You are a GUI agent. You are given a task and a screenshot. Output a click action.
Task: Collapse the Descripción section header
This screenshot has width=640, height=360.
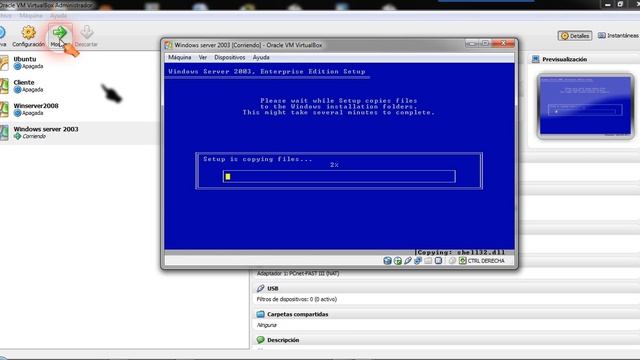click(446, 340)
